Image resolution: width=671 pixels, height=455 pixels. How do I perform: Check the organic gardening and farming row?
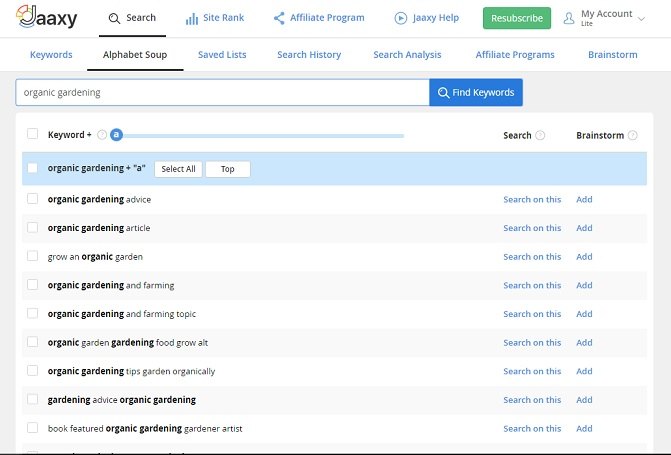click(33, 285)
